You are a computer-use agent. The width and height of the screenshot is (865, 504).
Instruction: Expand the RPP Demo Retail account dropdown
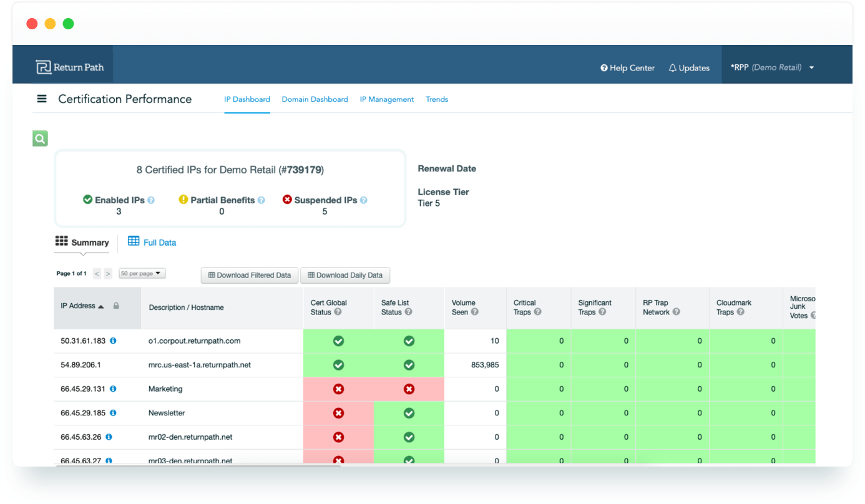pos(773,67)
